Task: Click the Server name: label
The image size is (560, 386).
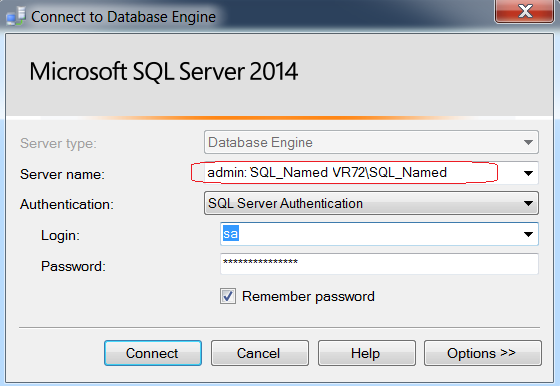Action: pyautogui.click(x=62, y=174)
